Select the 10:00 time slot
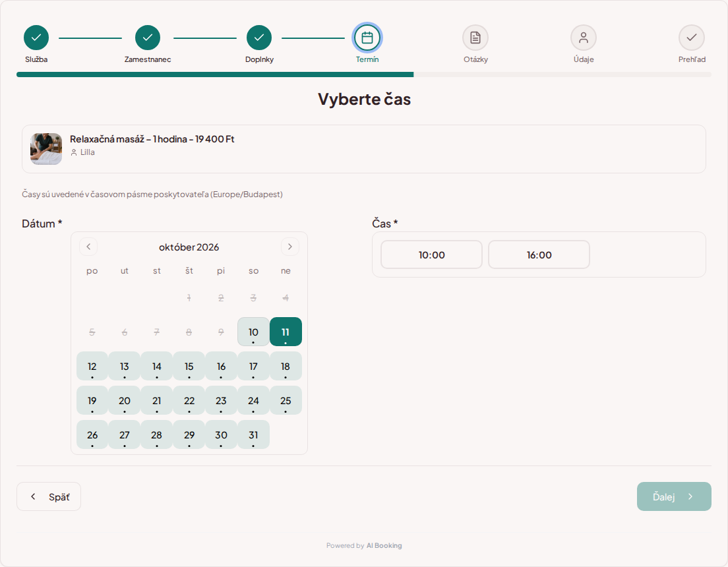Screen dimensions: 728x567 [432, 254]
